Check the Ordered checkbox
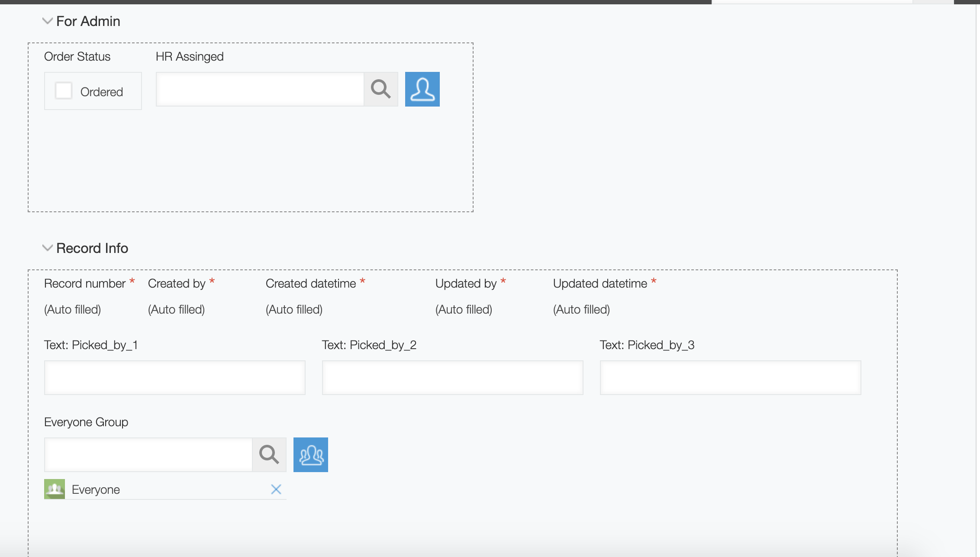980x557 pixels. (64, 91)
